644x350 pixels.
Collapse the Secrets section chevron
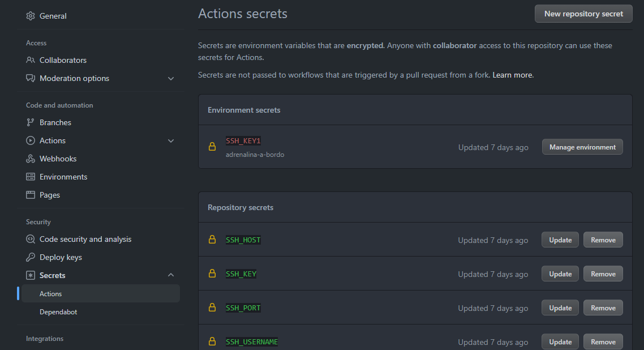(x=171, y=275)
